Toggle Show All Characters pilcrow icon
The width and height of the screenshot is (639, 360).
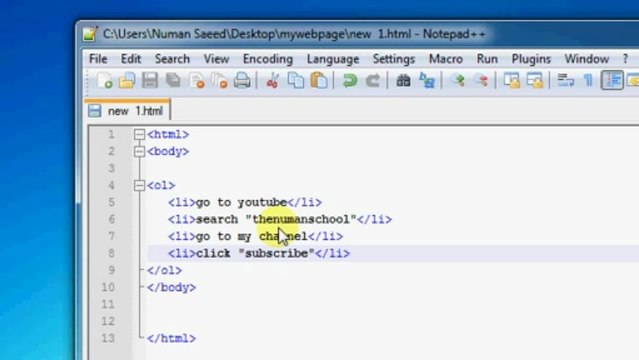(588, 80)
